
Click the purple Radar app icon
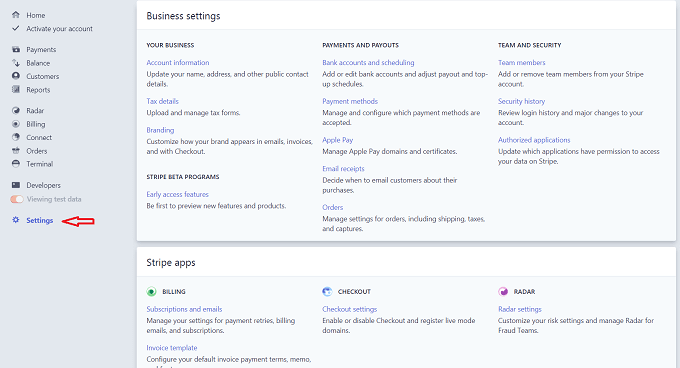(503, 291)
